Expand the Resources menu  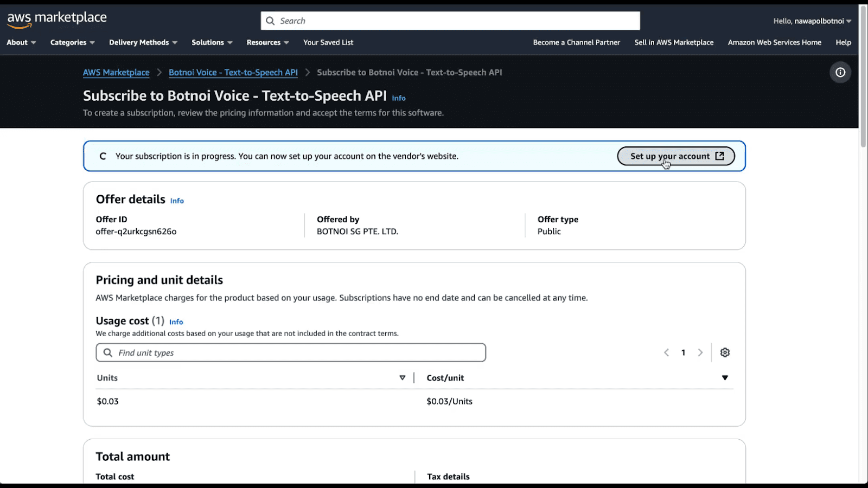tap(268, 42)
